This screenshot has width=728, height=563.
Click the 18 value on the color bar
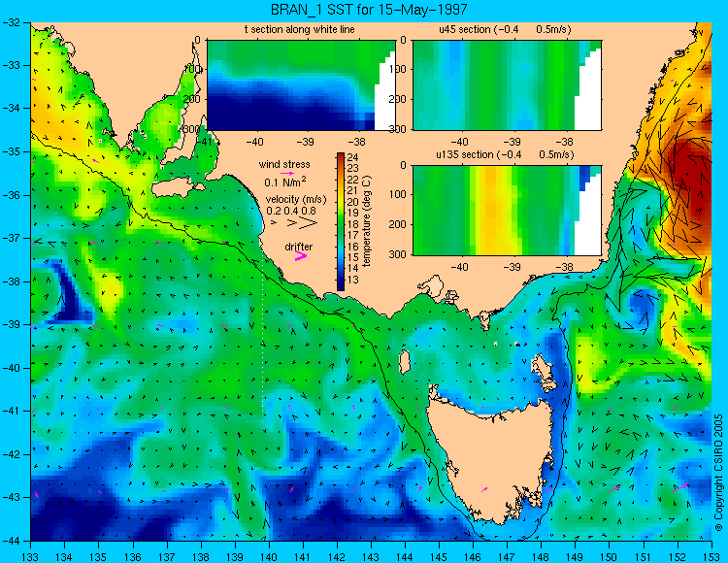click(x=353, y=224)
